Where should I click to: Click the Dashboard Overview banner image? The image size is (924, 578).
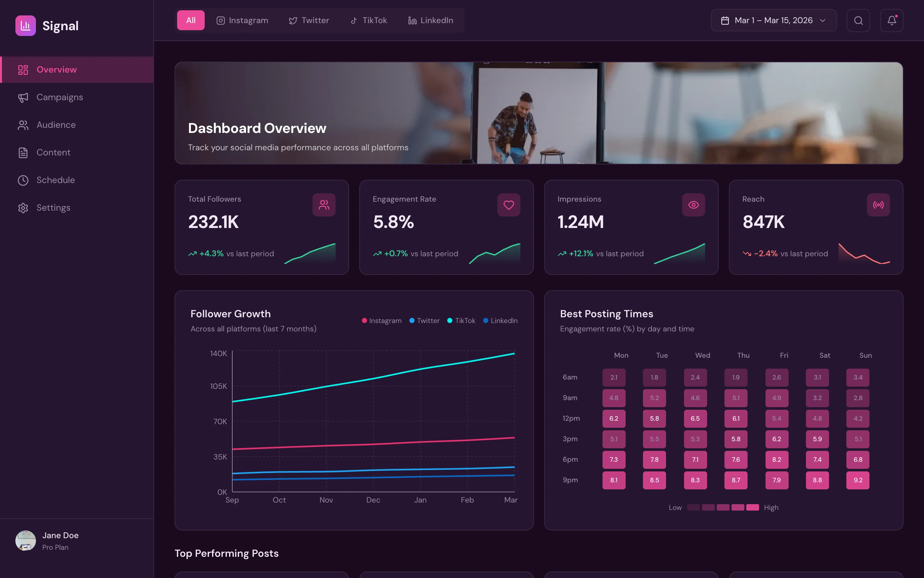click(x=538, y=113)
